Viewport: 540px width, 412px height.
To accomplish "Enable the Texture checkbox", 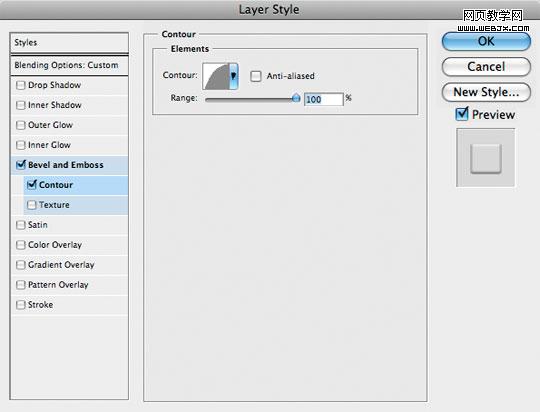I will click(x=32, y=205).
